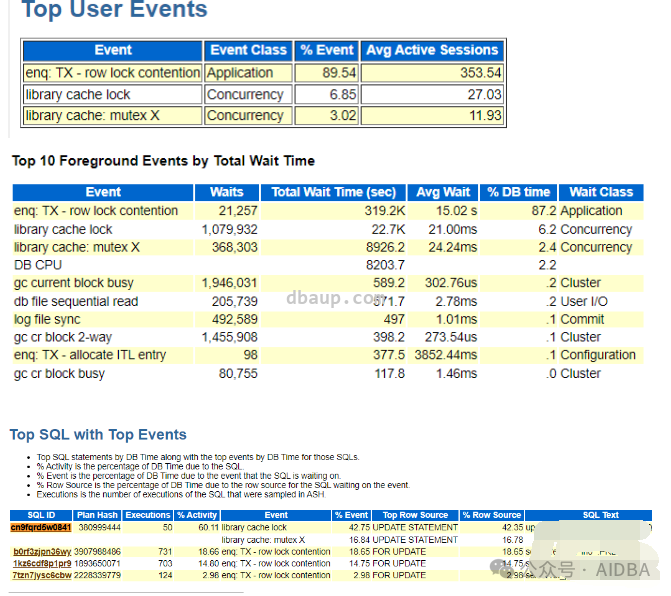The height and width of the screenshot is (596, 671).
Task: Select 'enq: TX - row lock contention' in Top User Events
Action: 113,73
